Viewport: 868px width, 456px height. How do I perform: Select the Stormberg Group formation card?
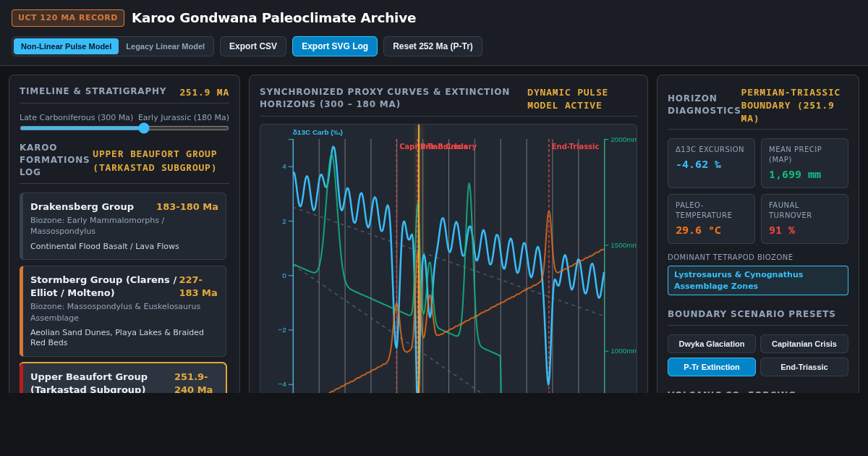click(x=123, y=311)
